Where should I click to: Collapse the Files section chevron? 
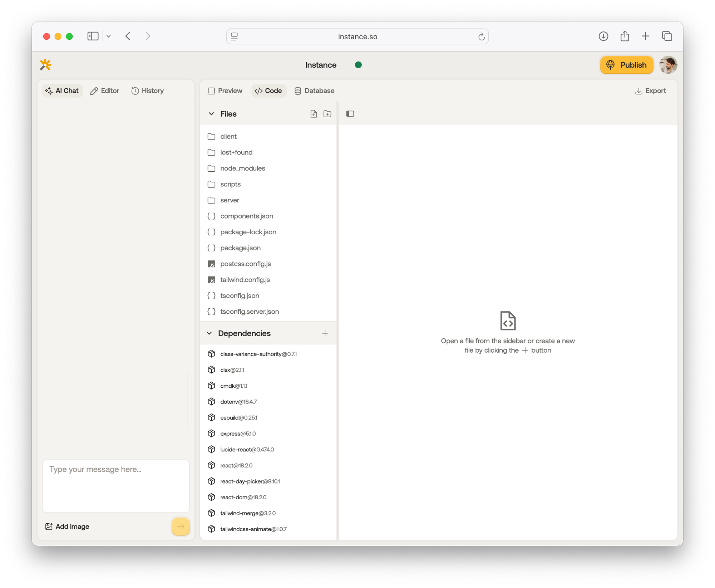point(211,114)
